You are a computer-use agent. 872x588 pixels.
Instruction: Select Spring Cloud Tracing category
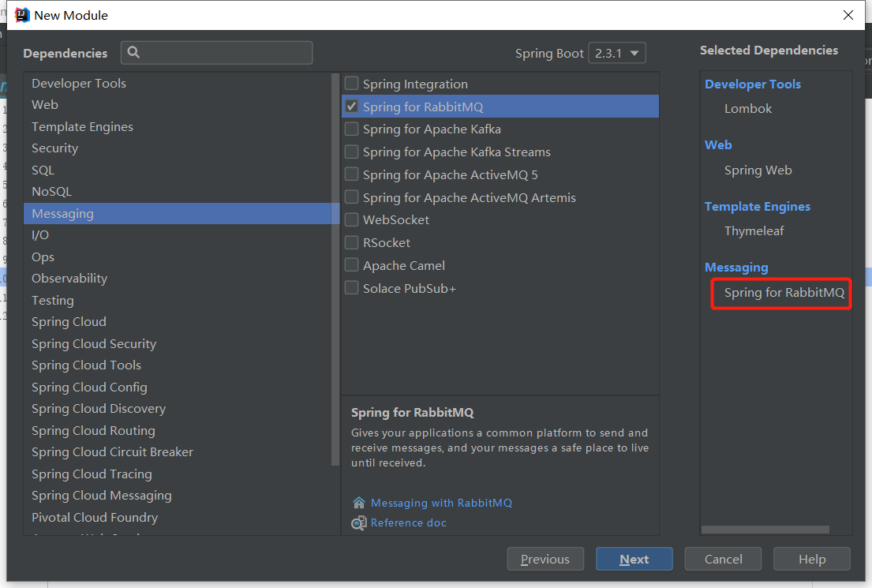[178, 474]
